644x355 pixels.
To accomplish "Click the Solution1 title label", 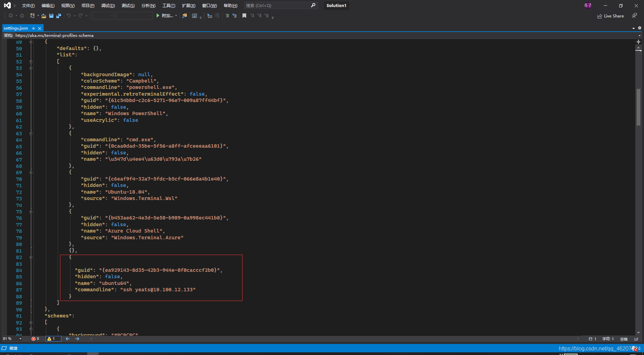I will (336, 5).
